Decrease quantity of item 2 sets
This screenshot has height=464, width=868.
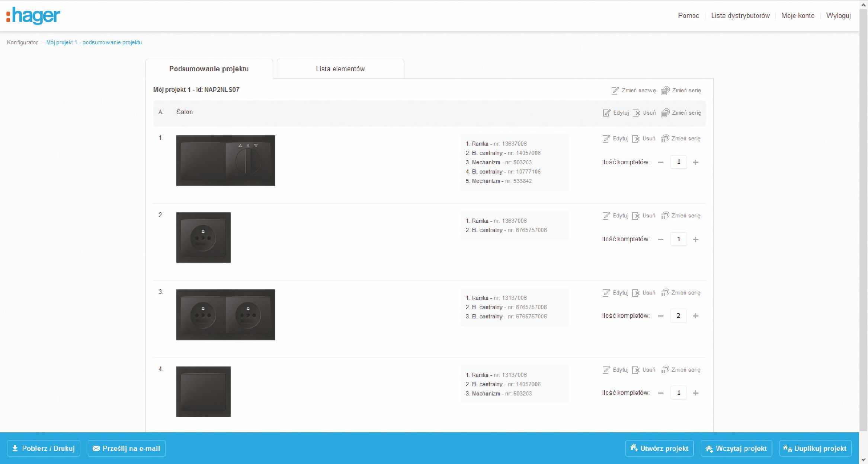[x=661, y=239]
